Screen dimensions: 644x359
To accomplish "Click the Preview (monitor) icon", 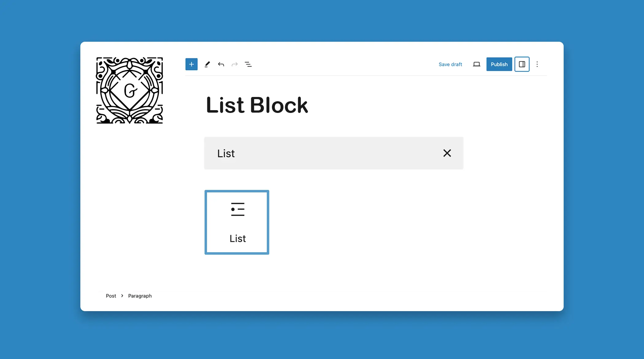I will [476, 64].
